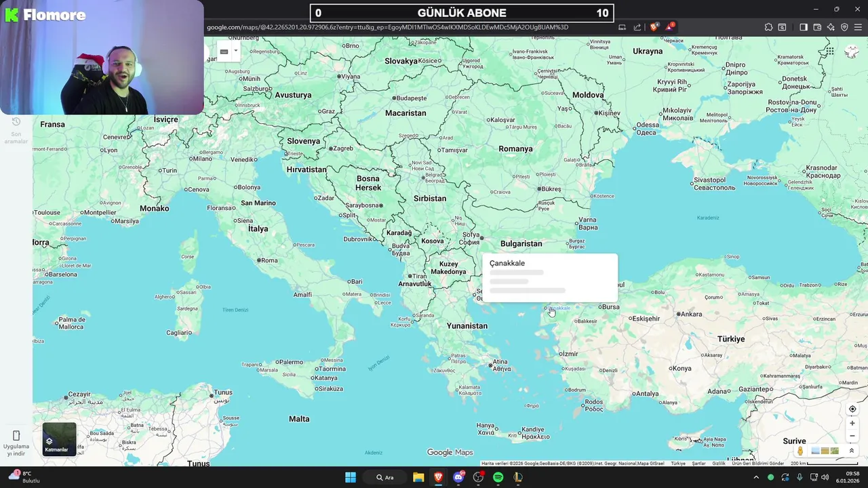Screen dimensions: 868x488
Task: Open the keyboard input tools dropdown arrow
Action: (x=235, y=51)
